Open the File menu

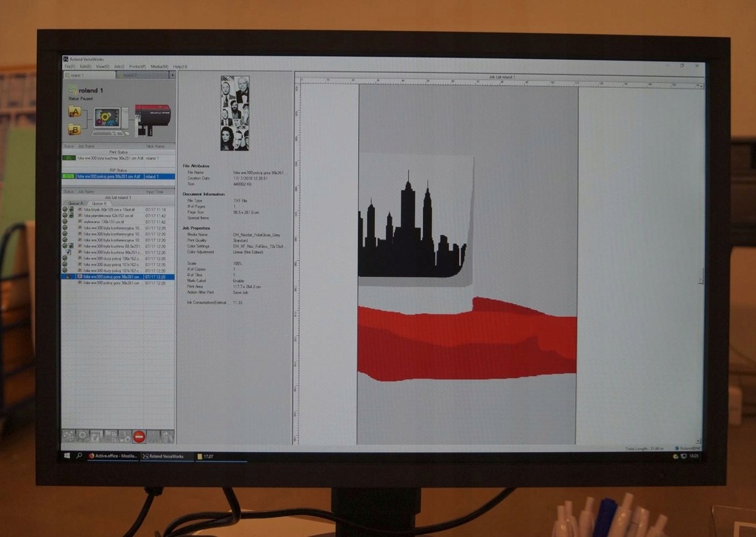click(x=69, y=66)
